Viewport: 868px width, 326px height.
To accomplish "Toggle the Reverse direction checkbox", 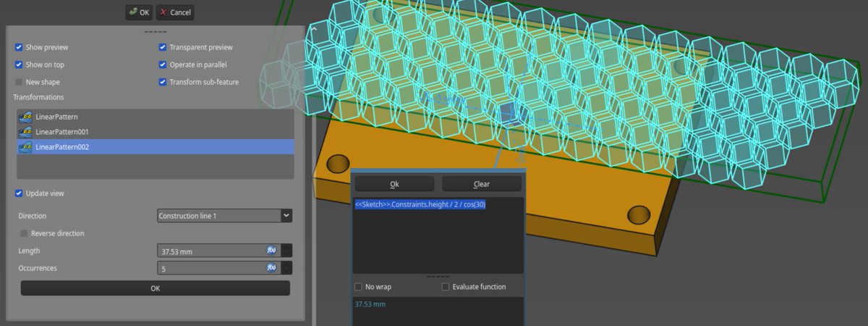I will tap(24, 233).
